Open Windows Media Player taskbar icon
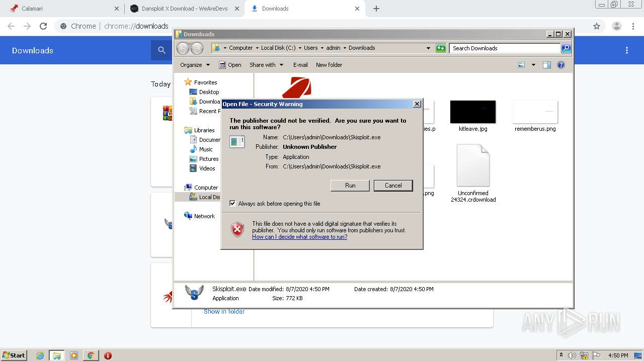Viewport: 644px width, 362px height. (x=74, y=355)
